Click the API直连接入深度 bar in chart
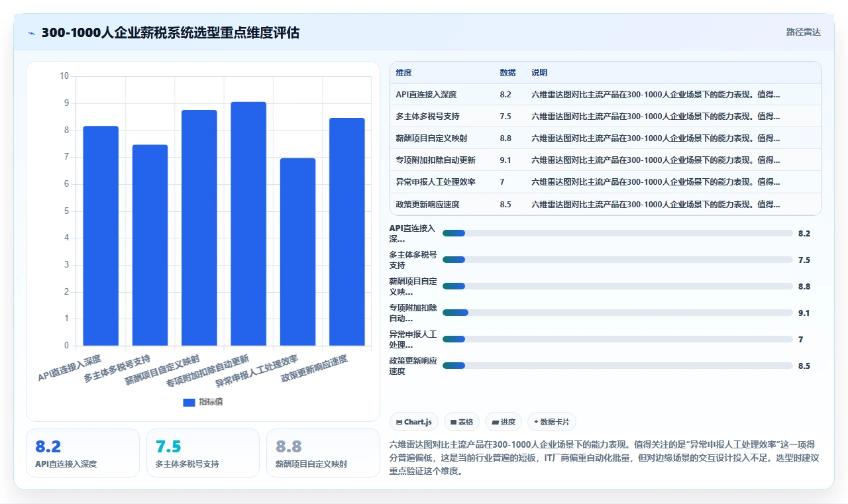 [x=101, y=236]
